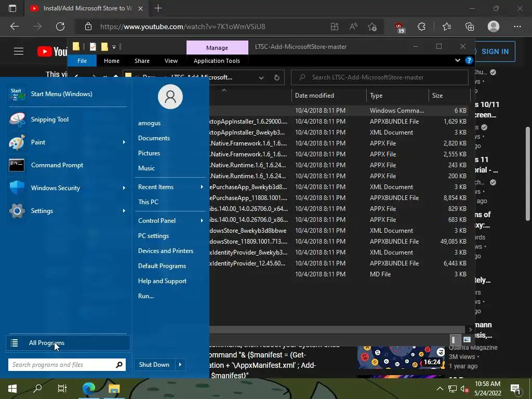Expand the Explorer ribbon chevron

pos(457,60)
